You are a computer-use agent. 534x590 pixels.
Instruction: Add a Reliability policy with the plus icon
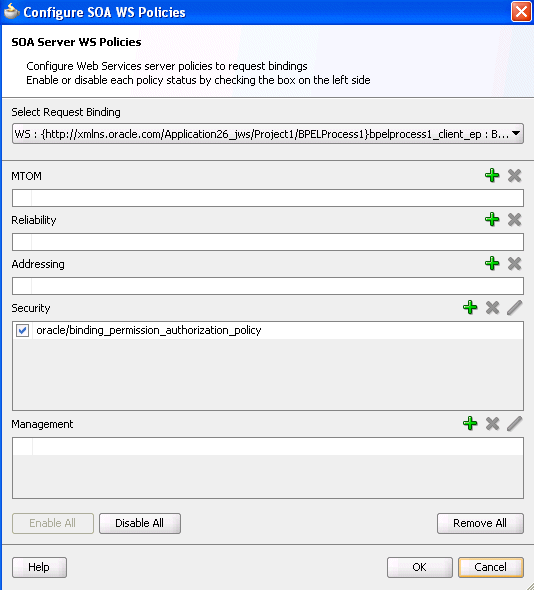(492, 219)
